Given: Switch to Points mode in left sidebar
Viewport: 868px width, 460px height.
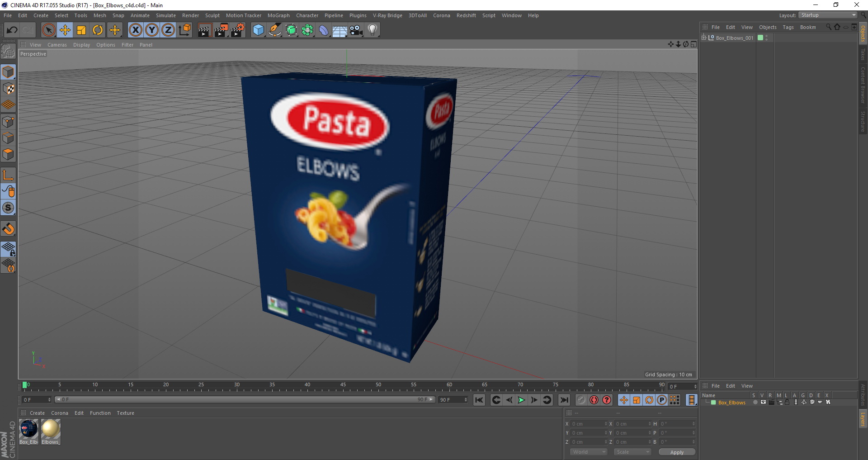Looking at the screenshot, I should tap(8, 122).
